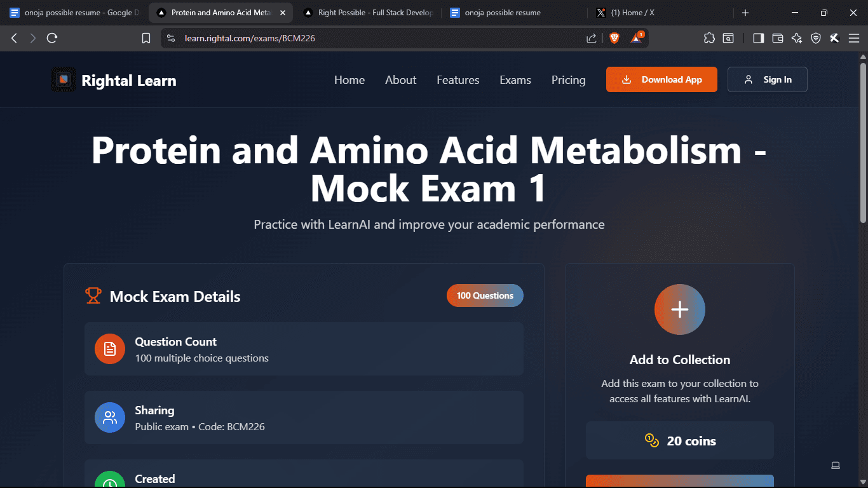868x488 pixels.
Task: Open the Home nav link
Action: click(349, 80)
